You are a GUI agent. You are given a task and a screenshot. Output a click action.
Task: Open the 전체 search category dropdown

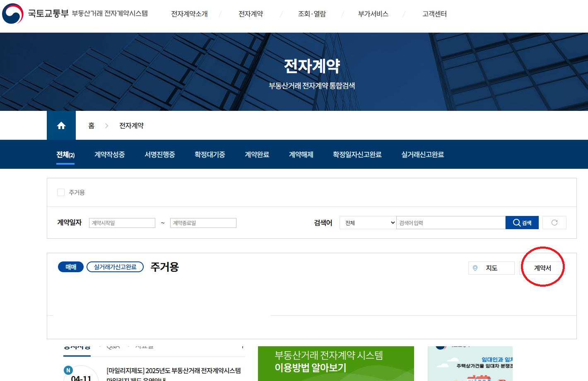click(x=368, y=223)
